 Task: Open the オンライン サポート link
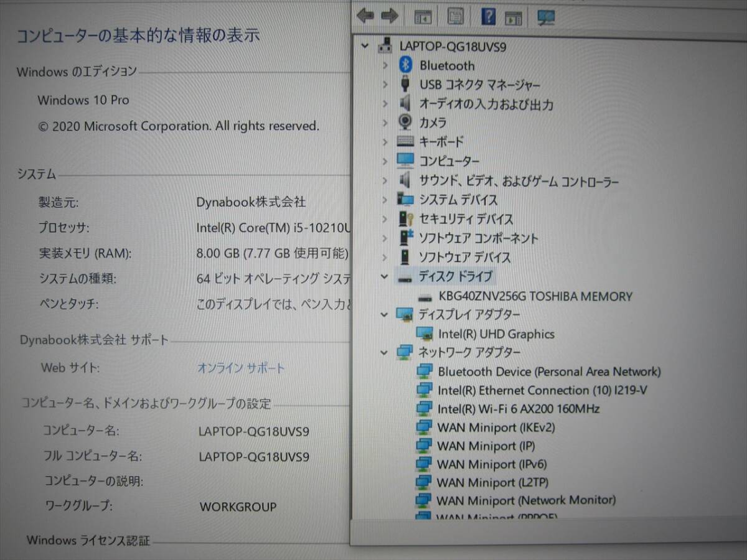pos(241,368)
